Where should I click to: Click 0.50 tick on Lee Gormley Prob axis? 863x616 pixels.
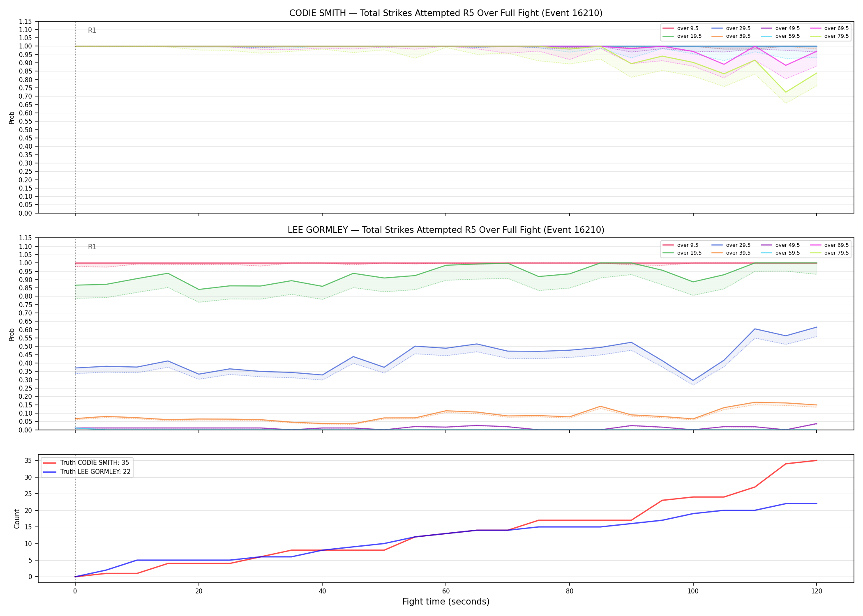[x=26, y=346]
